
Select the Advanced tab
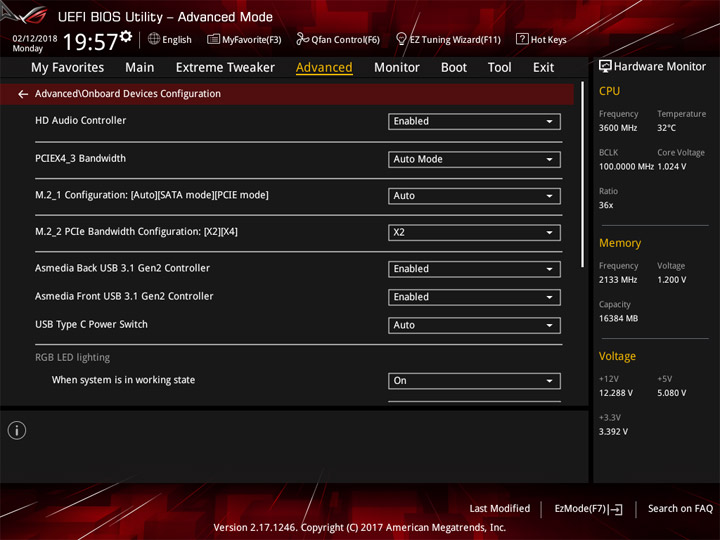point(324,68)
